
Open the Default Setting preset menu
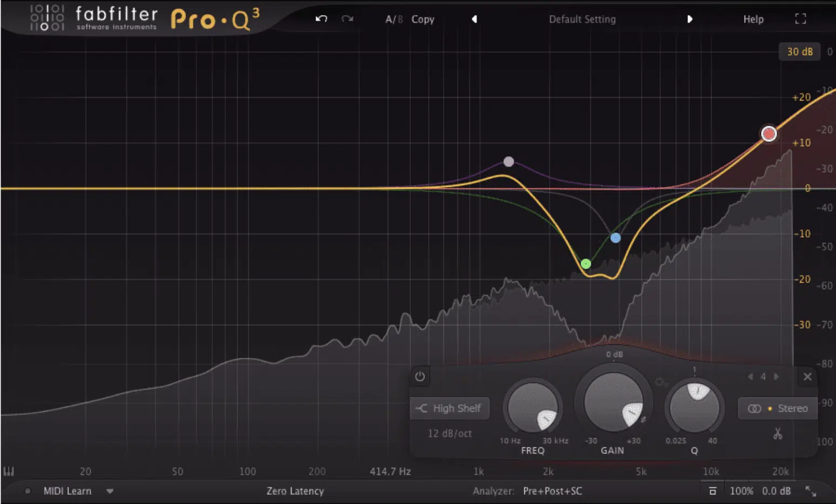(582, 19)
